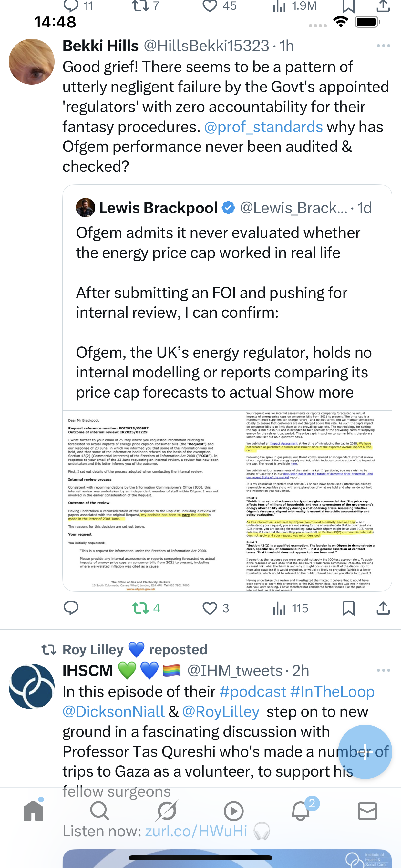The height and width of the screenshot is (868, 401).
Task: Undo repost on Bekki Hills' tweet
Action: click(x=140, y=608)
